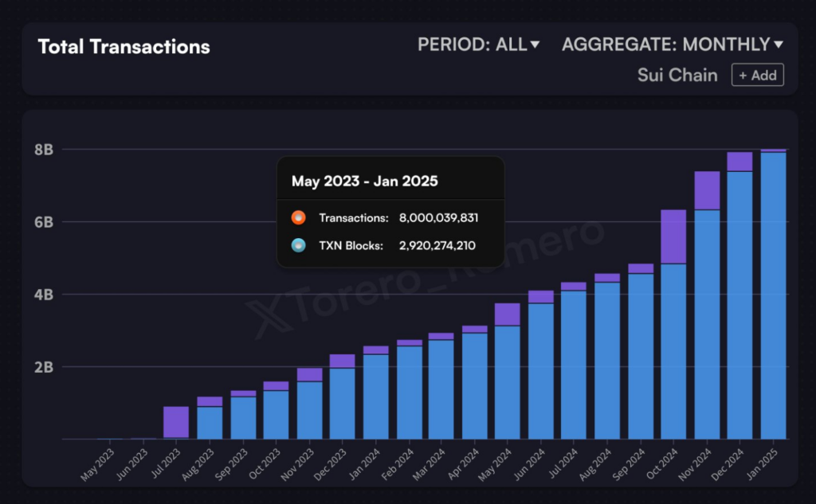Click the 6B y-axis label
This screenshot has width=816, height=504.
point(44,222)
